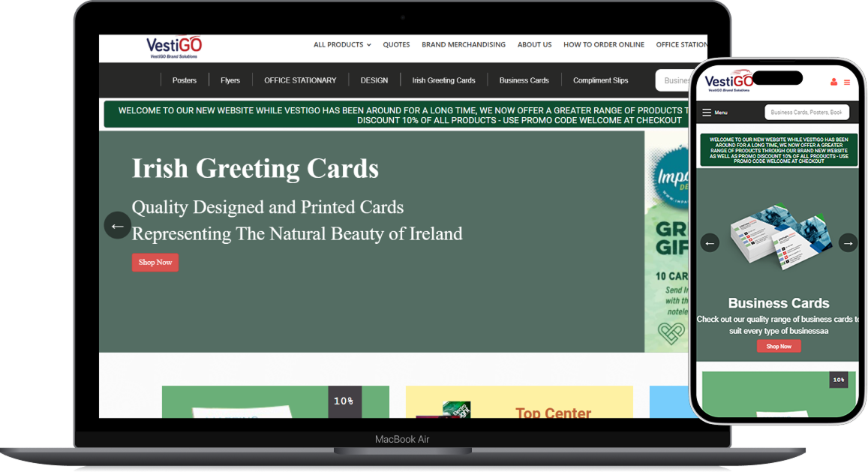Viewport: 868px width, 472px height.
Task: Tap the left carousel arrow on phone
Action: click(x=710, y=242)
